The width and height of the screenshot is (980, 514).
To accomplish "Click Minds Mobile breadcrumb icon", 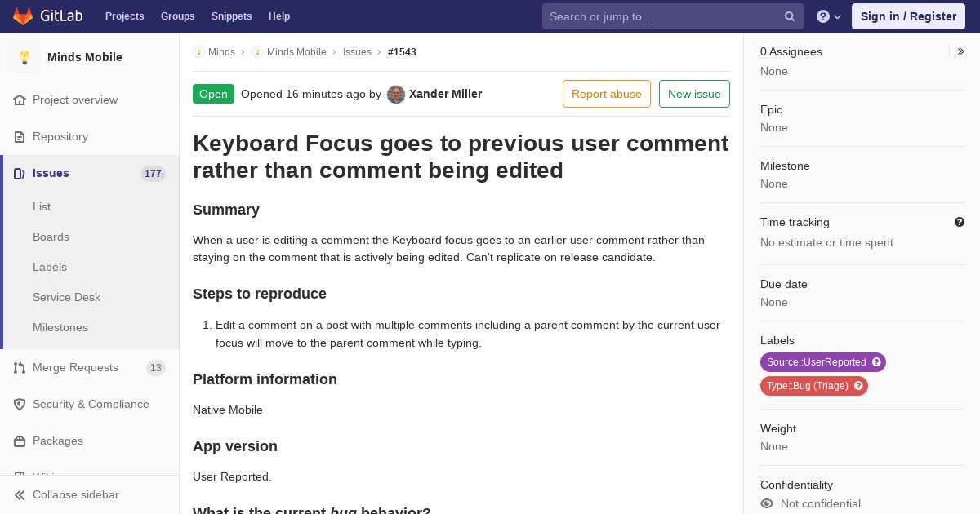I will point(257,51).
